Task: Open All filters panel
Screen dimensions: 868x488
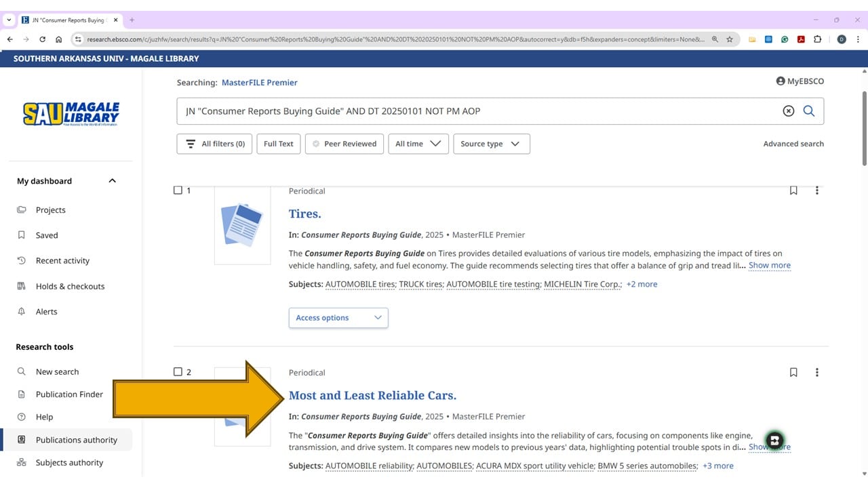Action: (214, 144)
